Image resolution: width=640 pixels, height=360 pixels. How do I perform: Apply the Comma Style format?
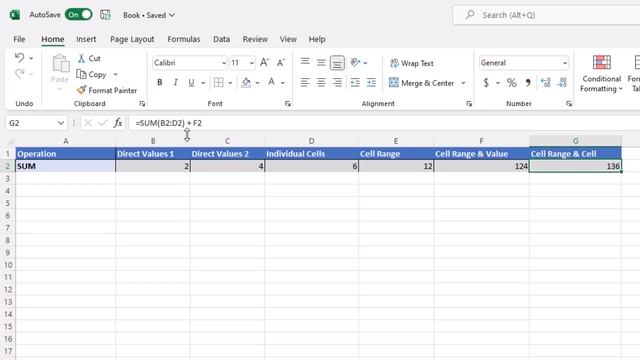[528, 82]
